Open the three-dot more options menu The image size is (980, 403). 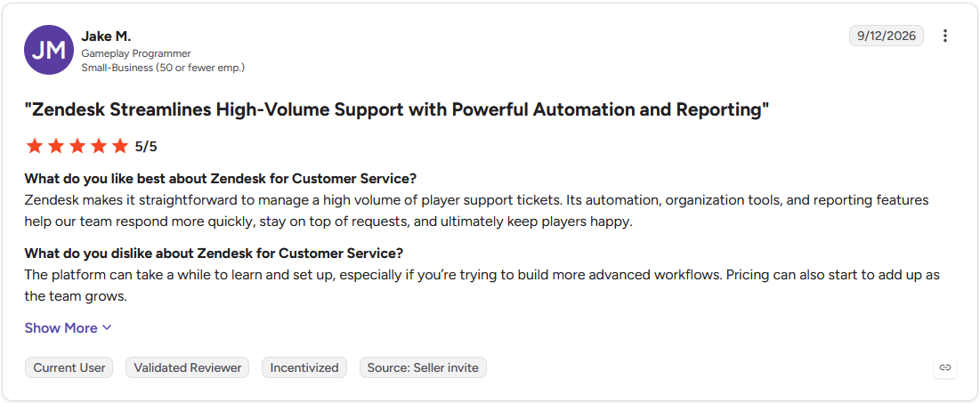945,36
